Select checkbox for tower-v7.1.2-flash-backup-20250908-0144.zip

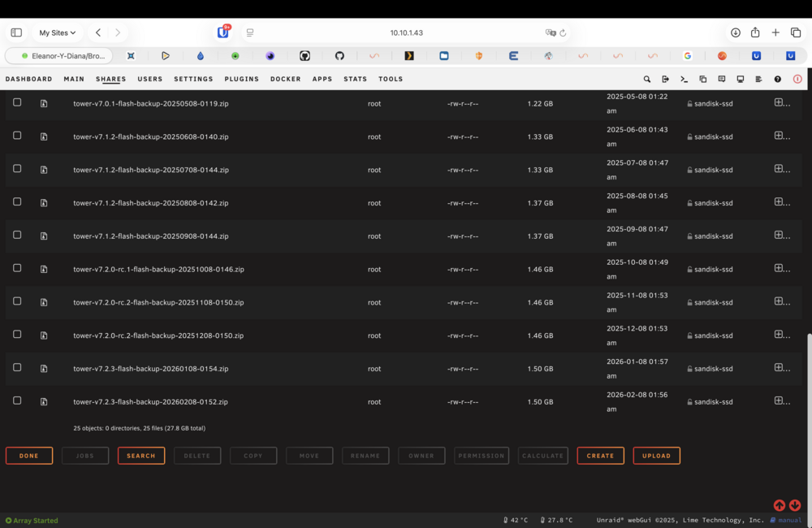click(x=17, y=235)
